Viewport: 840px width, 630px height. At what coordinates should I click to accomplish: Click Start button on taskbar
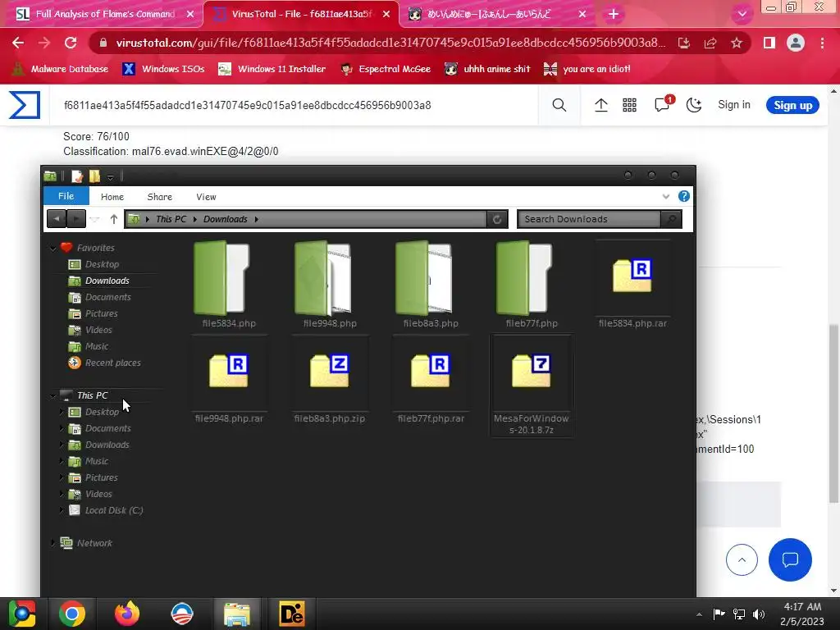tap(21, 614)
